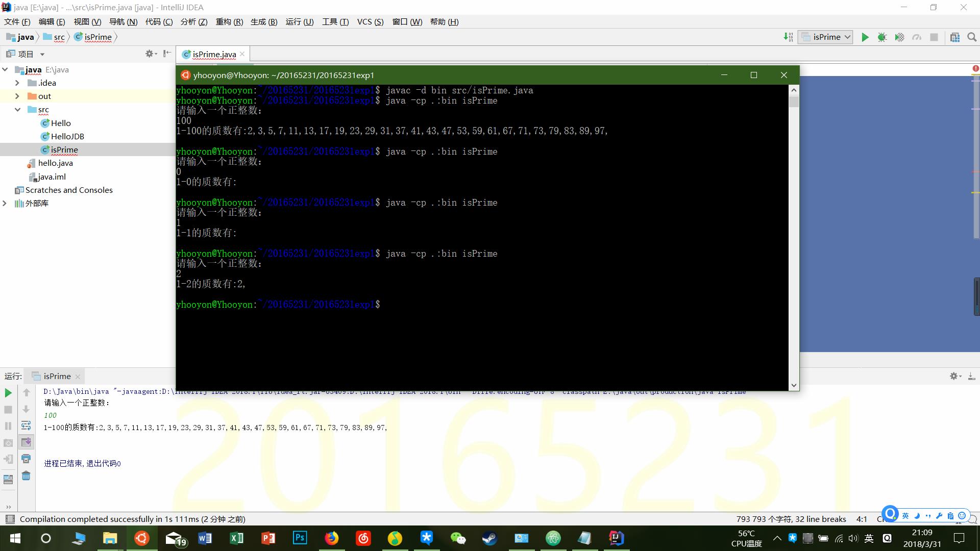Screen dimensions: 980x551
Task: Select isPrime class in project tree
Action: tap(64, 150)
